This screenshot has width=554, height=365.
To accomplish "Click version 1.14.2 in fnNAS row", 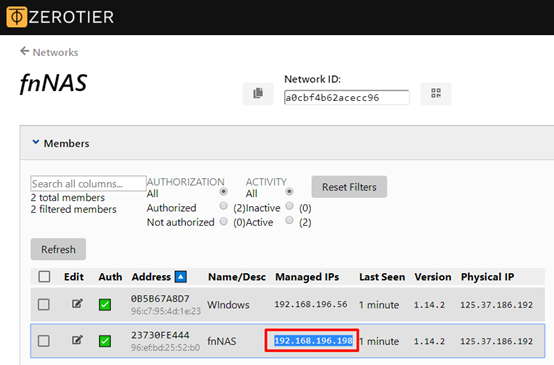I will click(x=429, y=341).
